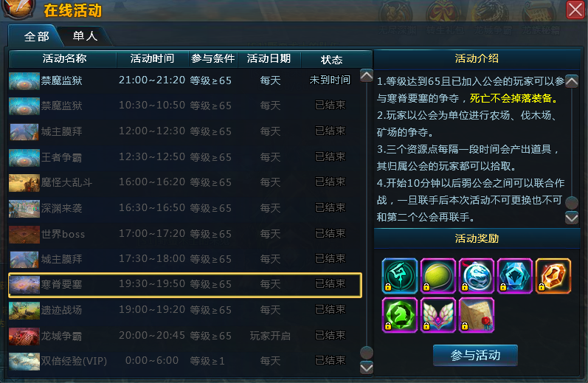588x383 pixels.
Task: Click the green rune reward icon
Action: tap(400, 276)
